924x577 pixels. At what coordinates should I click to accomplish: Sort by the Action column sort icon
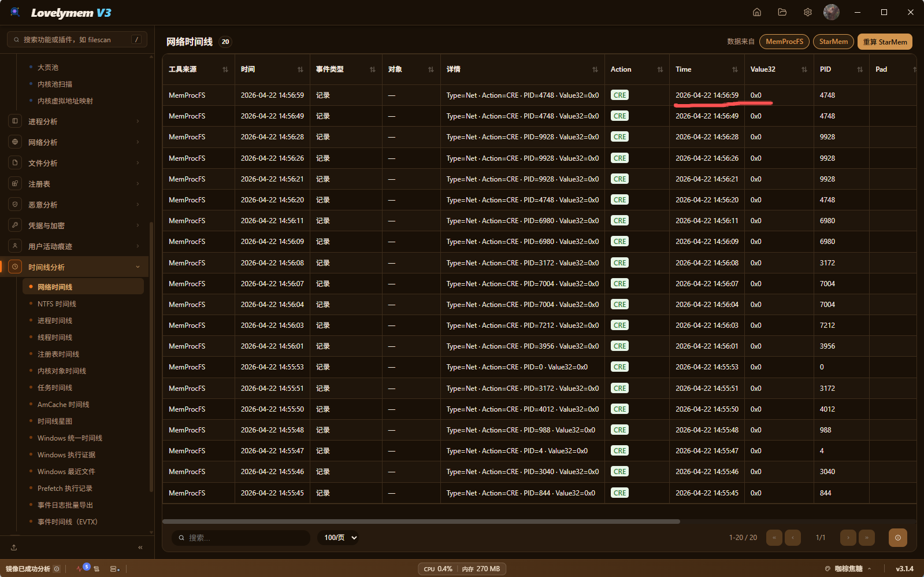(x=660, y=69)
